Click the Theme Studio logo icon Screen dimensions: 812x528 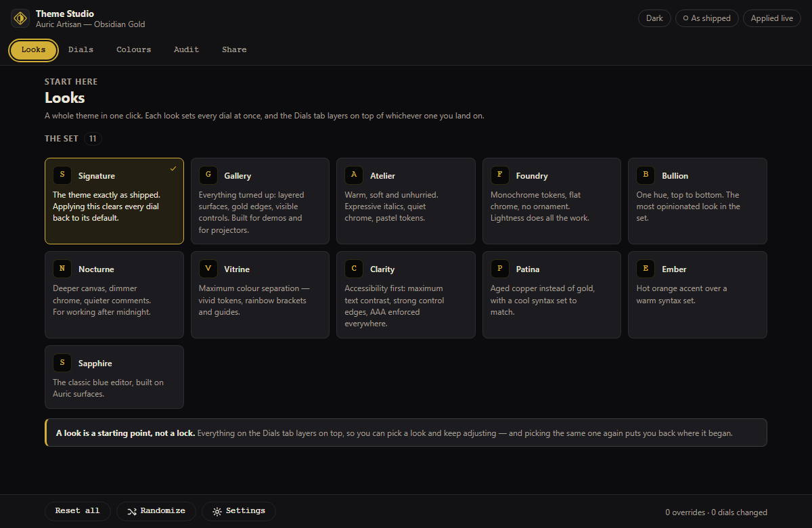[20, 18]
